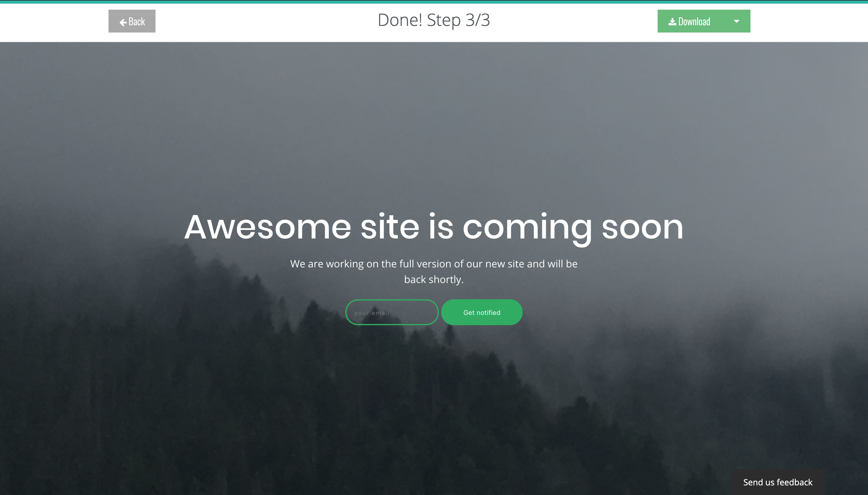Click the download tray icon

point(672,22)
